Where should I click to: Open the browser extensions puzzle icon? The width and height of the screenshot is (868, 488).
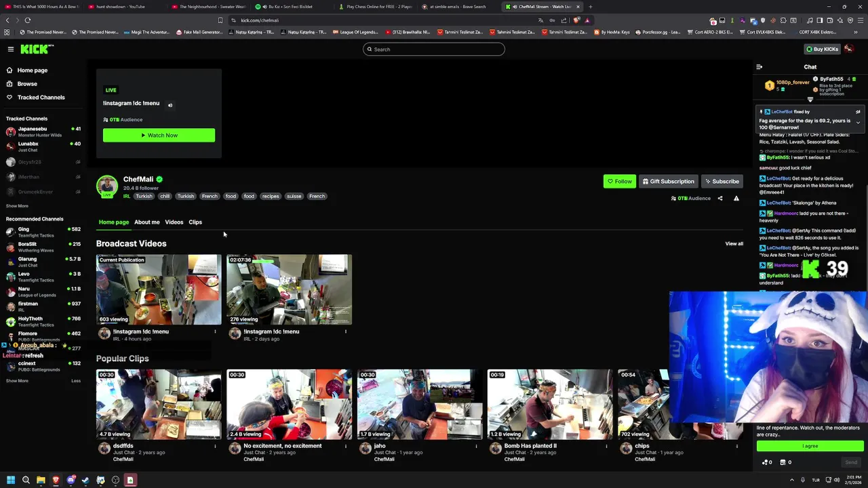click(x=783, y=20)
